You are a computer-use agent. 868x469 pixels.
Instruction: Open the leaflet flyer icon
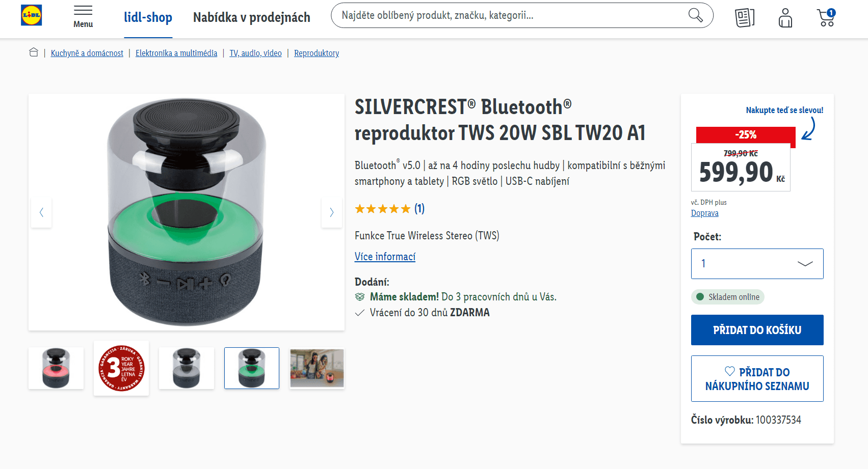745,18
